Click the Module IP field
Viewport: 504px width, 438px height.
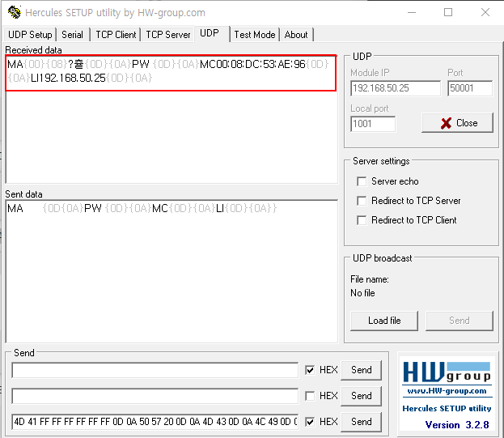click(x=396, y=88)
